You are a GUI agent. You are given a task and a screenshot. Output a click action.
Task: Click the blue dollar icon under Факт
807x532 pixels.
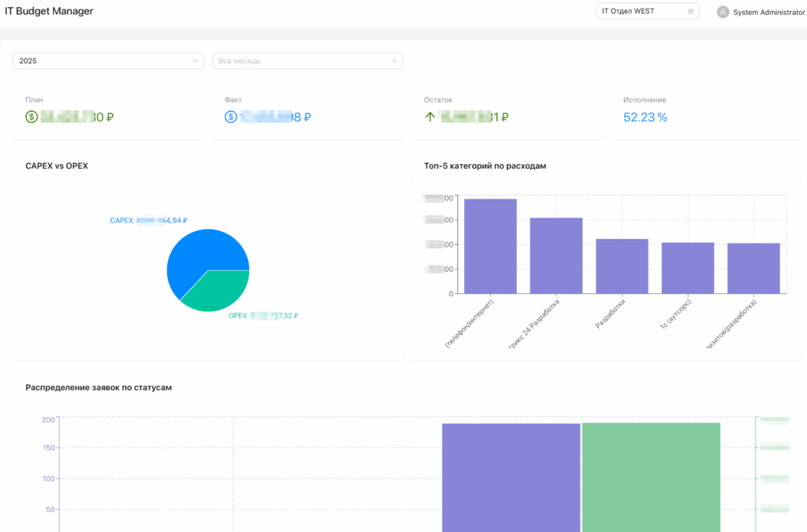(231, 117)
